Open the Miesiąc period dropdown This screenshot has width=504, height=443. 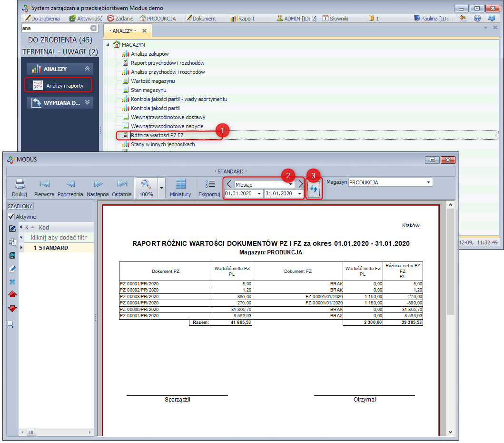[290, 184]
